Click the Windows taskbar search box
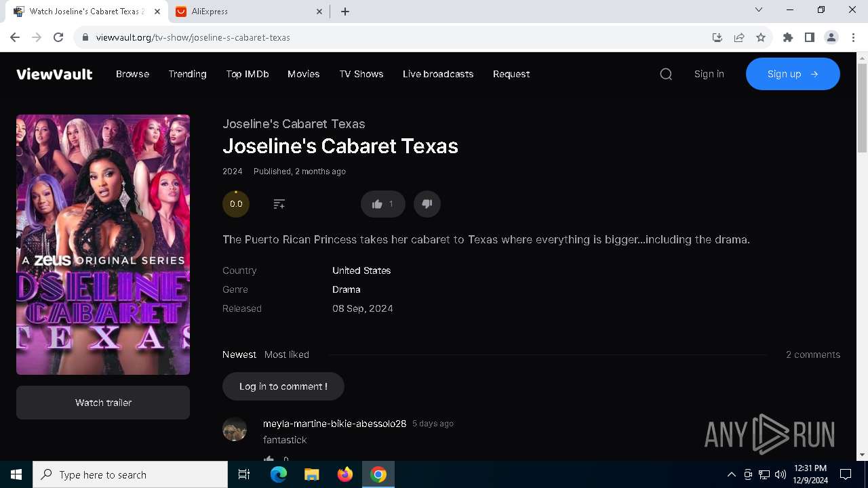 click(x=130, y=474)
